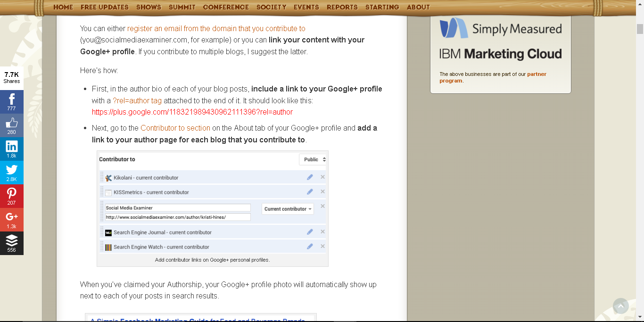Click the 7.7K Shares counter
The image size is (644, 322).
coord(12,77)
